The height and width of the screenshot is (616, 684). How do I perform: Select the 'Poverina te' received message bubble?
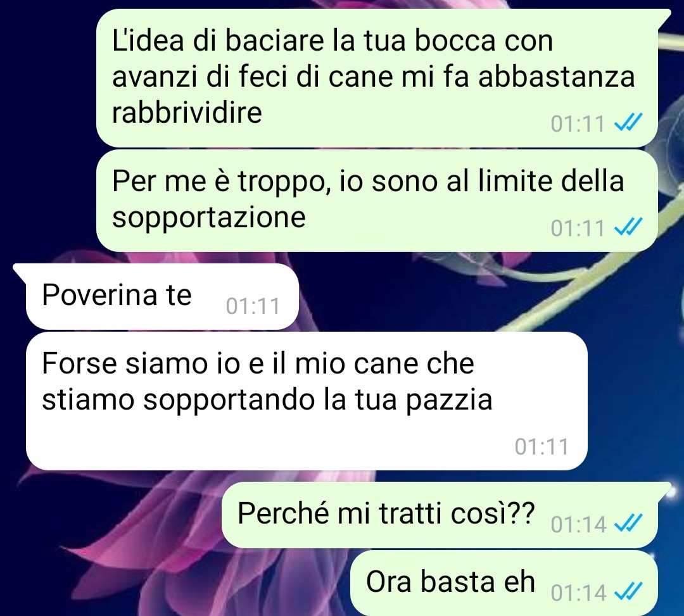[x=161, y=296]
